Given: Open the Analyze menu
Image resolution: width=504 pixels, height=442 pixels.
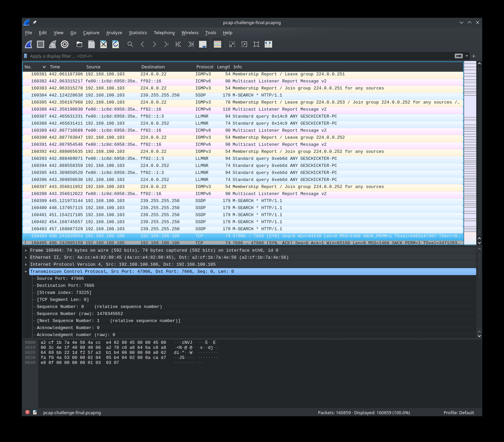Looking at the screenshot, I should [x=114, y=33].
